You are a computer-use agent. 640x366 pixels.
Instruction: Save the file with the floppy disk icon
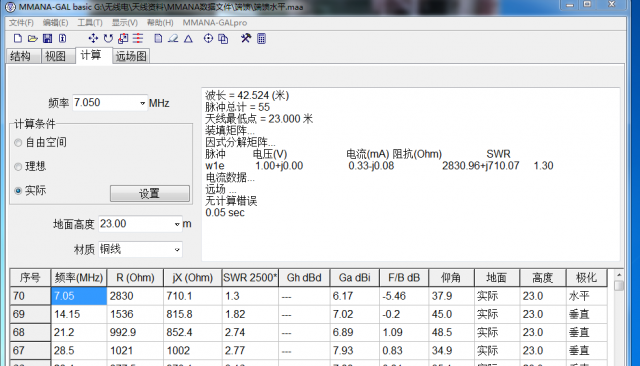click(x=47, y=39)
